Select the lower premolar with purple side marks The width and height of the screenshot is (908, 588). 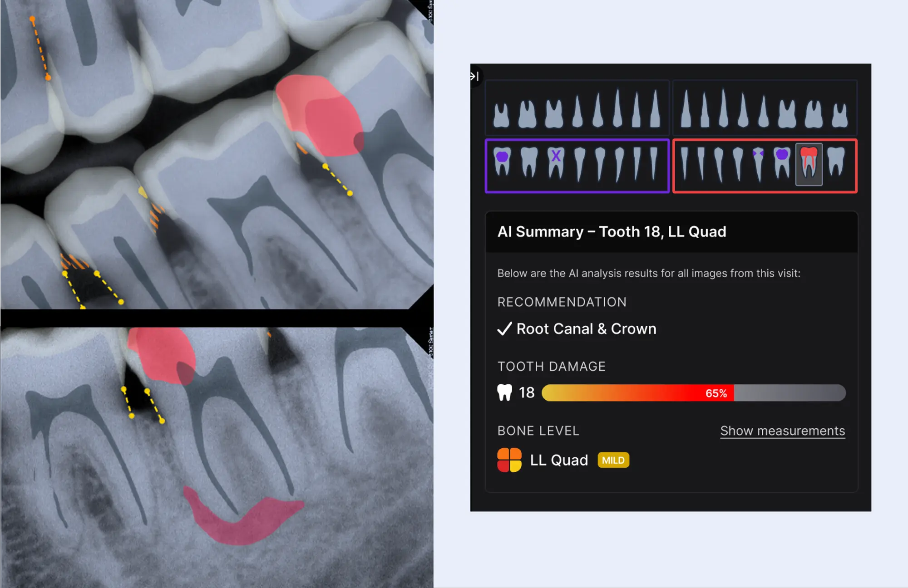point(758,164)
